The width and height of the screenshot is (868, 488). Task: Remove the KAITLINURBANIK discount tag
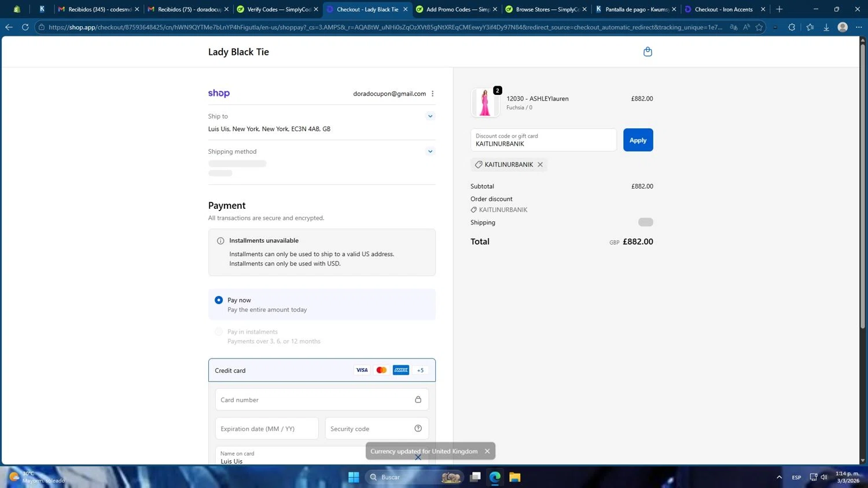pos(540,165)
